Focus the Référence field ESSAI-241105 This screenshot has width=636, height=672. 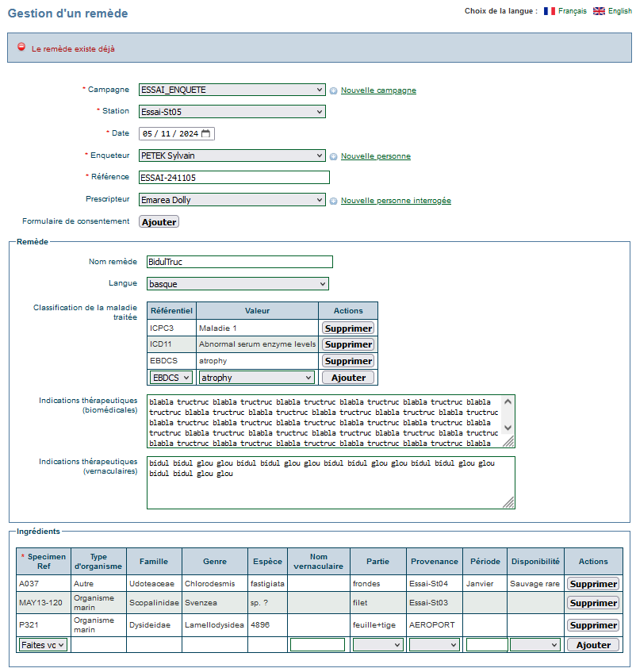(x=234, y=178)
